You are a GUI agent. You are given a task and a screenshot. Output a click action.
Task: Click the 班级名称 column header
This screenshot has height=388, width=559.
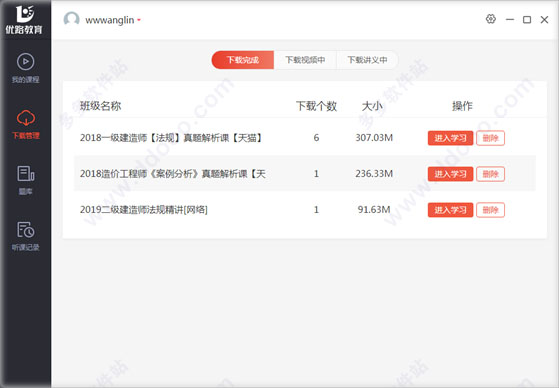point(101,106)
